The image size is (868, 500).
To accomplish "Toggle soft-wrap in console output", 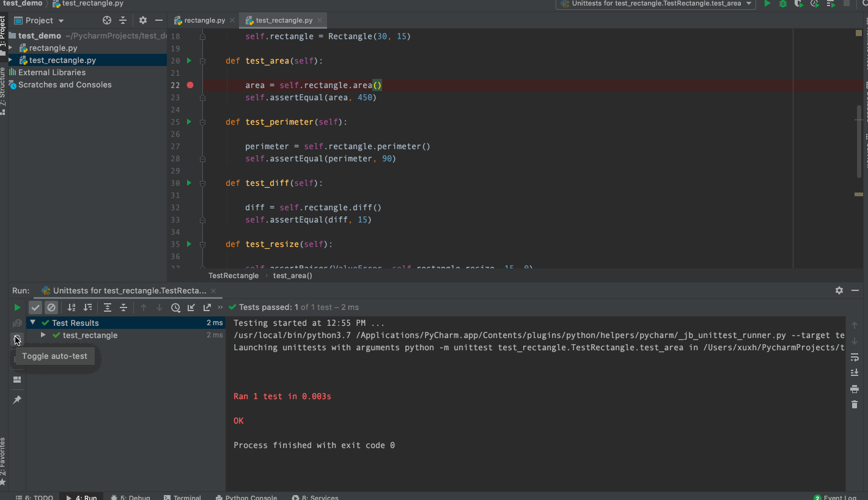I will (x=855, y=357).
